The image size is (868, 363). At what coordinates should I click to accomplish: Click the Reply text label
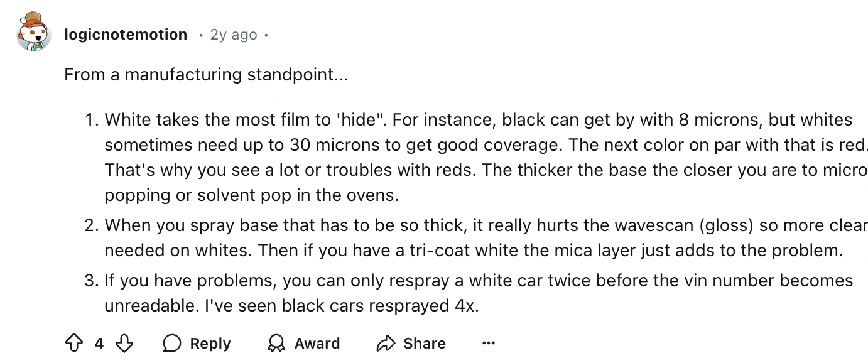[x=210, y=344]
